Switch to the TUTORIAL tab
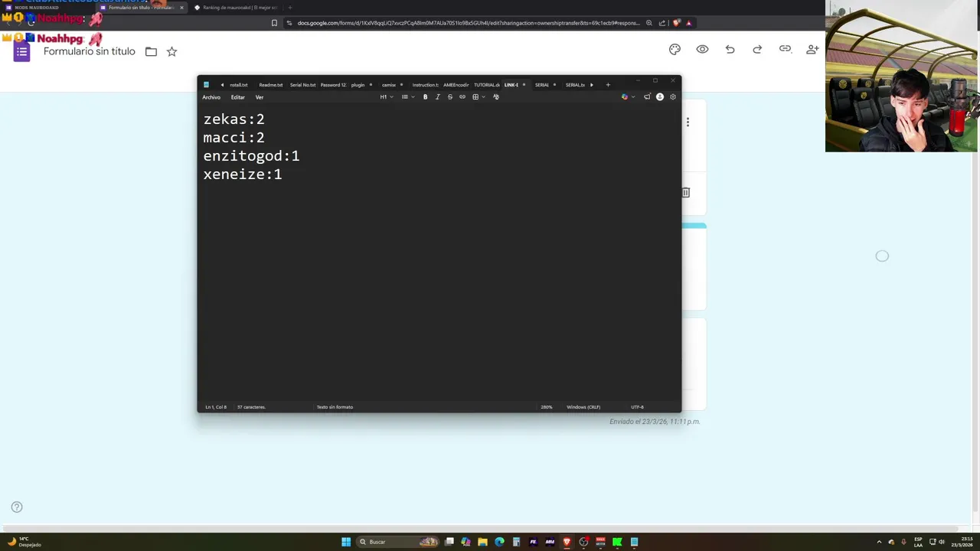 point(486,85)
